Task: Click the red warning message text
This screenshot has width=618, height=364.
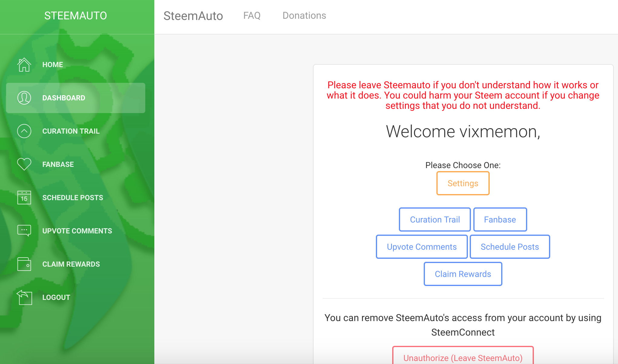Action: (x=463, y=95)
